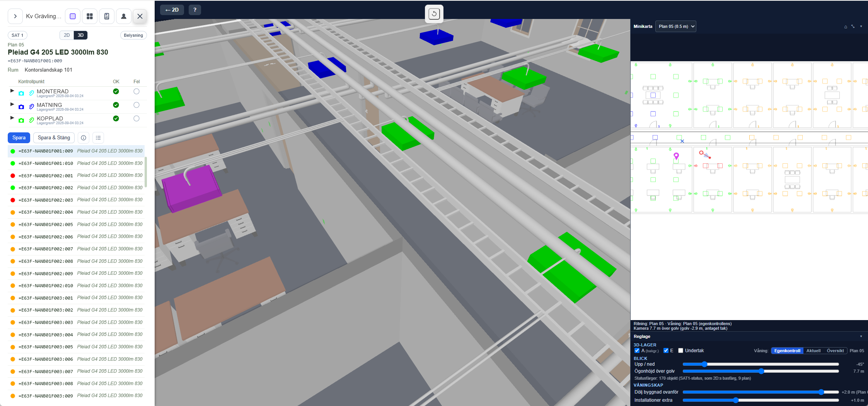Open the user profile icon
This screenshot has width=868, height=406.
pyautogui.click(x=124, y=16)
